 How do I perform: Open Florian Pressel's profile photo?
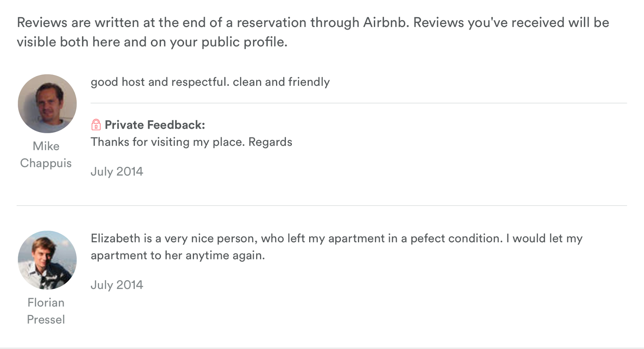click(47, 260)
